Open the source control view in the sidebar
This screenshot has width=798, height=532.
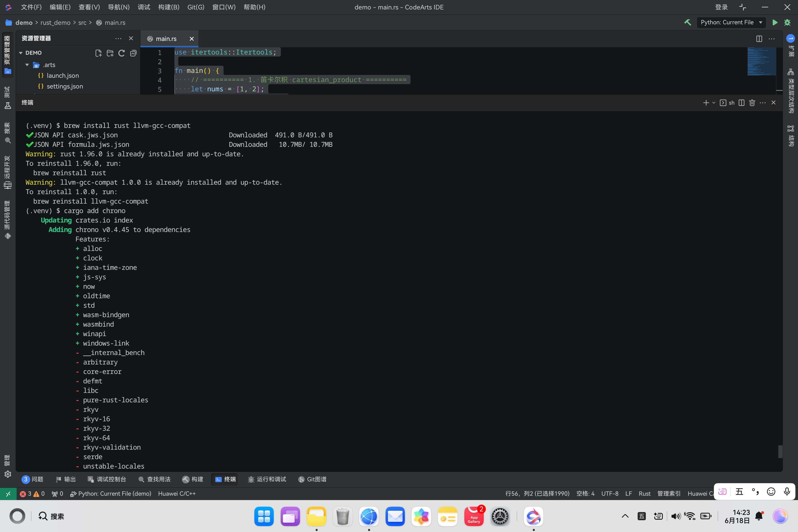point(7,220)
